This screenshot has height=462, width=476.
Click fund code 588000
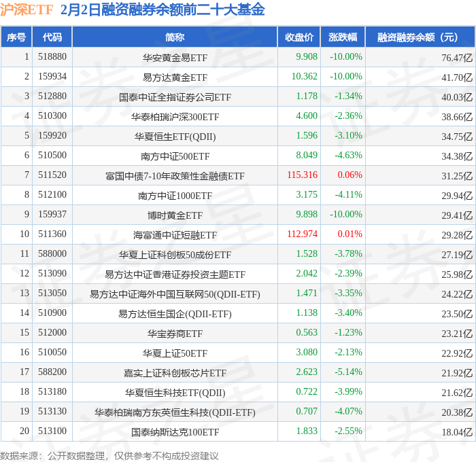(x=52, y=254)
